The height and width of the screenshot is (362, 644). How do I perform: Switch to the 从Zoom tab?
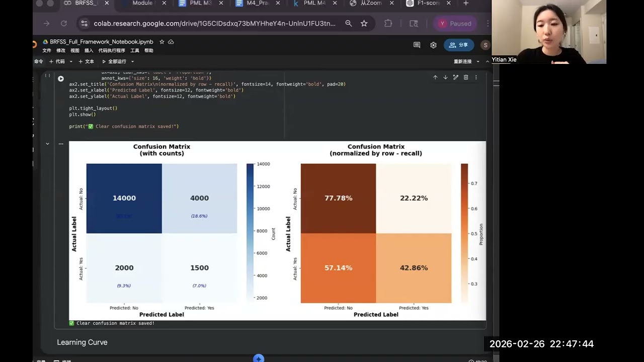(371, 3)
